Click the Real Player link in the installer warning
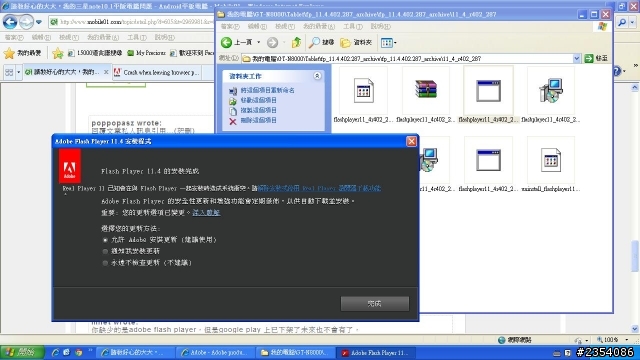The height and width of the screenshot is (360, 640). click(319, 188)
